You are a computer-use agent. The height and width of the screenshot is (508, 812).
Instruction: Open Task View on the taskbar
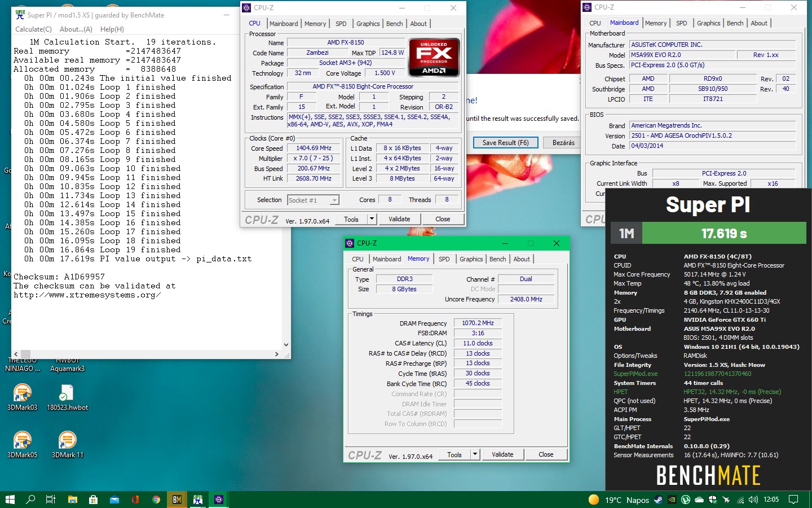coord(51,500)
